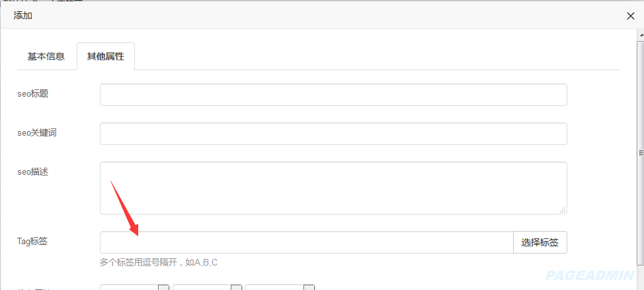Click the Tag标签 label

[x=32, y=242]
